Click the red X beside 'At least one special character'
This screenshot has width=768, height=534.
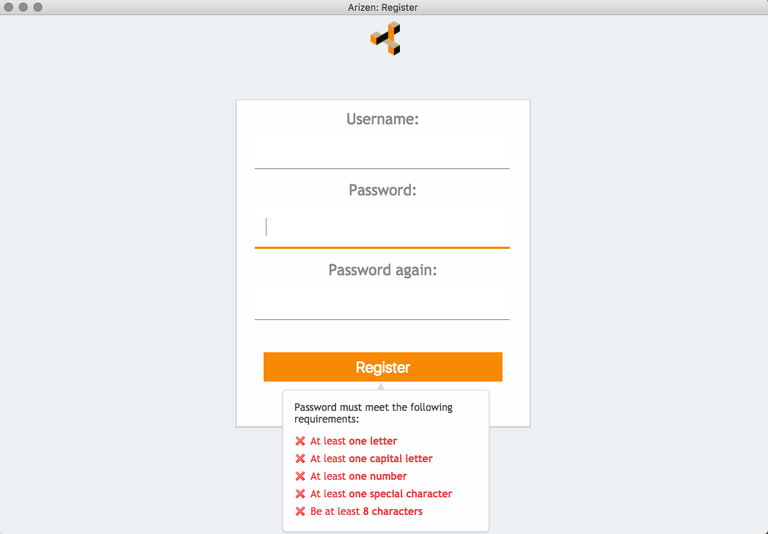(300, 494)
